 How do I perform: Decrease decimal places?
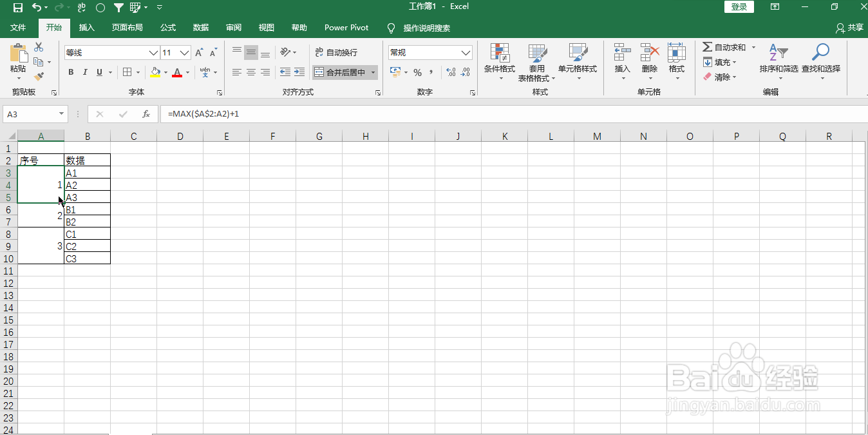pyautogui.click(x=466, y=72)
